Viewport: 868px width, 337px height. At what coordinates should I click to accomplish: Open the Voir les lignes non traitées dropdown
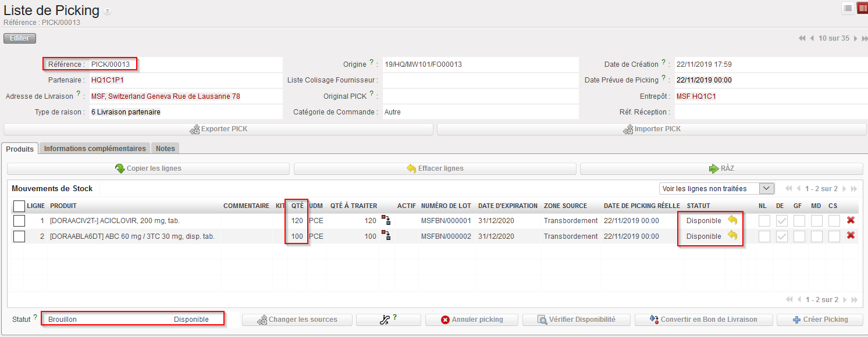pos(717,189)
